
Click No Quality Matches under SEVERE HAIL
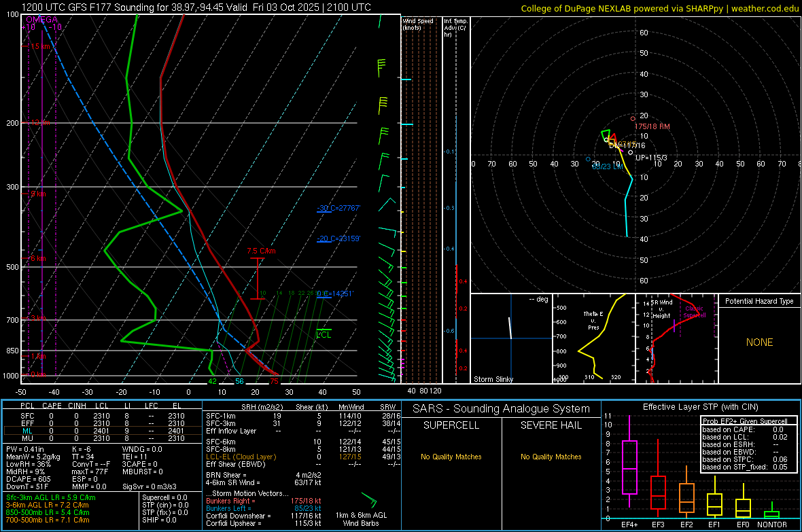tap(551, 457)
